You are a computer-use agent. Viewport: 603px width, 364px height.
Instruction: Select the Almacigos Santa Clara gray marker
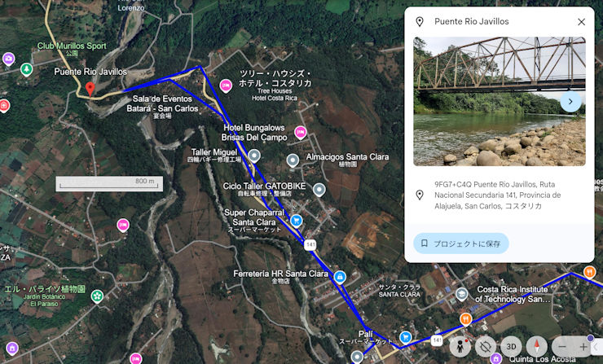pos(293,160)
